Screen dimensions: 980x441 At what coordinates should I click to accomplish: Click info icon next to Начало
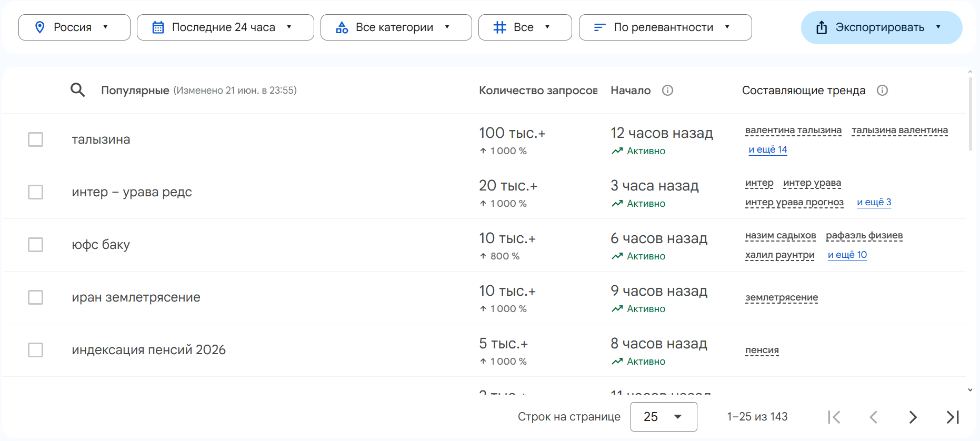(x=667, y=91)
